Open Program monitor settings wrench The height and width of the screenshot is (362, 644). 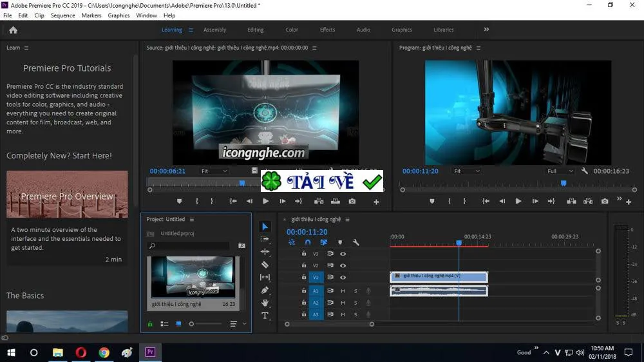click(585, 171)
